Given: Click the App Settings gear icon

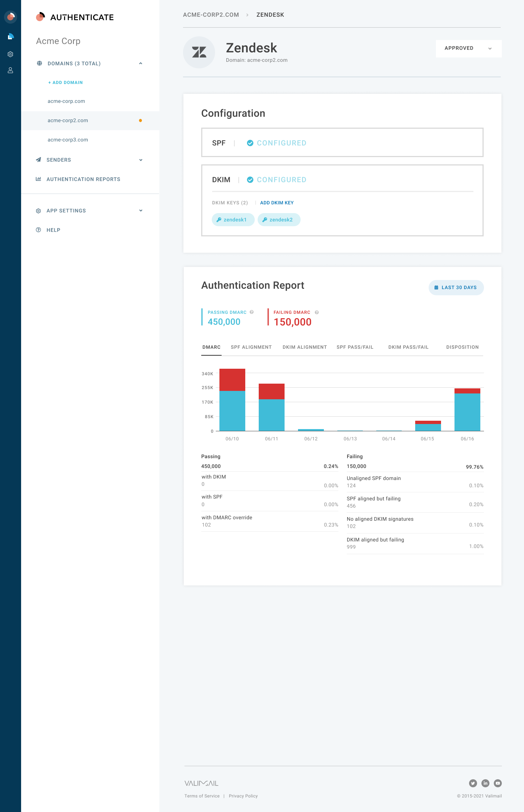Looking at the screenshot, I should pos(38,211).
